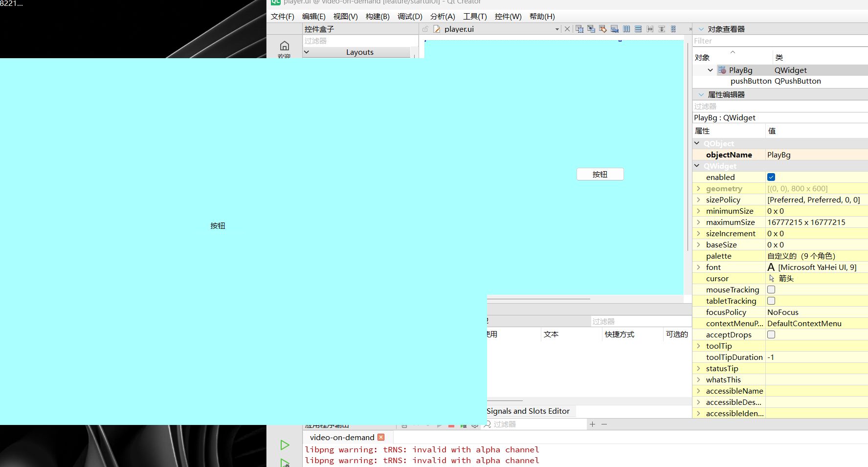Select the Edit Signals/Slots mode icon

pyautogui.click(x=591, y=29)
